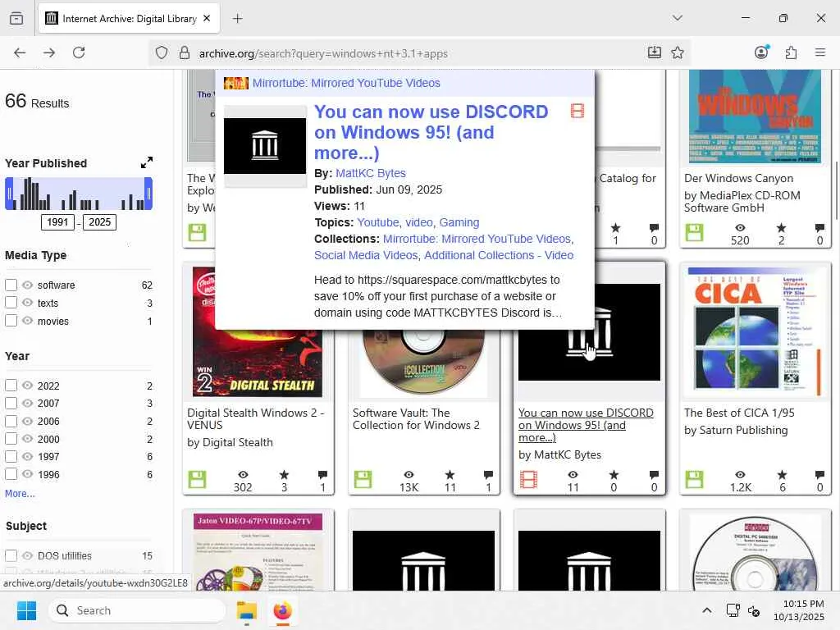Open the Social Media Videos collection link
Image resolution: width=840 pixels, height=630 pixels.
(x=365, y=255)
